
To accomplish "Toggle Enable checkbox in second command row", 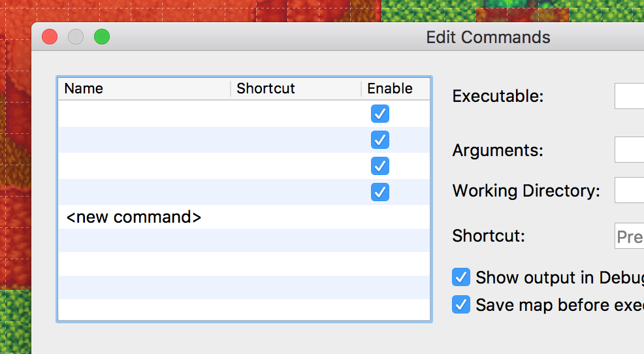I will [x=380, y=140].
